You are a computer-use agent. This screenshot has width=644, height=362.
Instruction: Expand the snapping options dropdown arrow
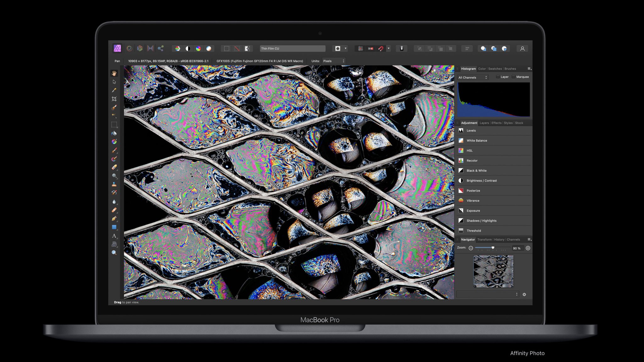(x=389, y=48)
